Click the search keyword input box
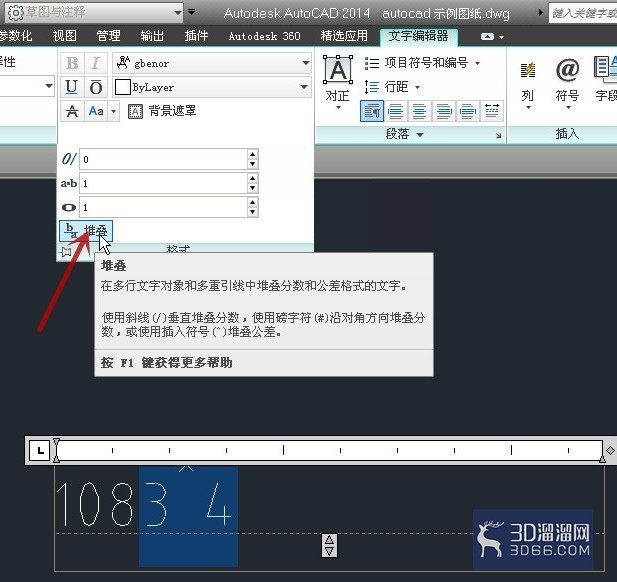This screenshot has height=582, width=617. 583,13
